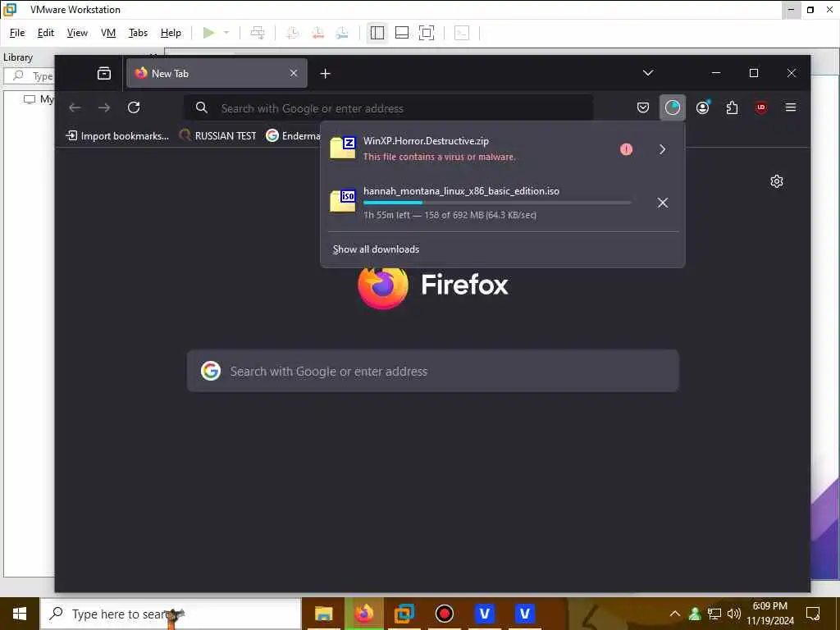Click the taskbar Type here to search box

coord(171,614)
